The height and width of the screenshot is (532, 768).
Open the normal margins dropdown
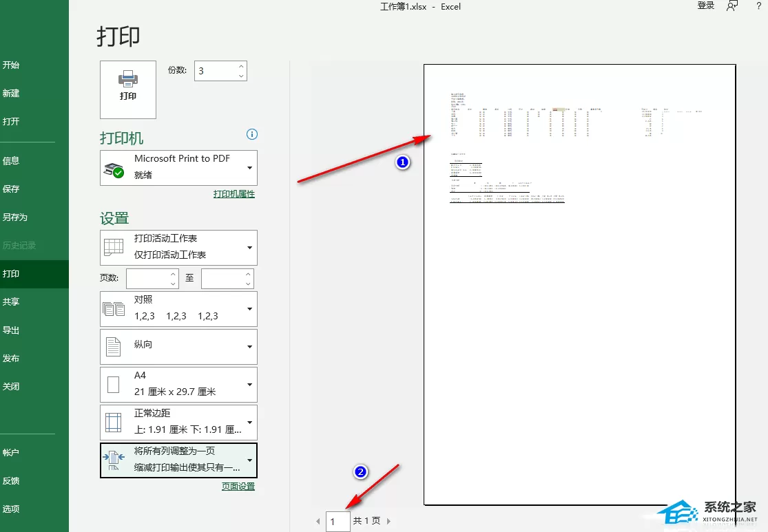(178, 422)
